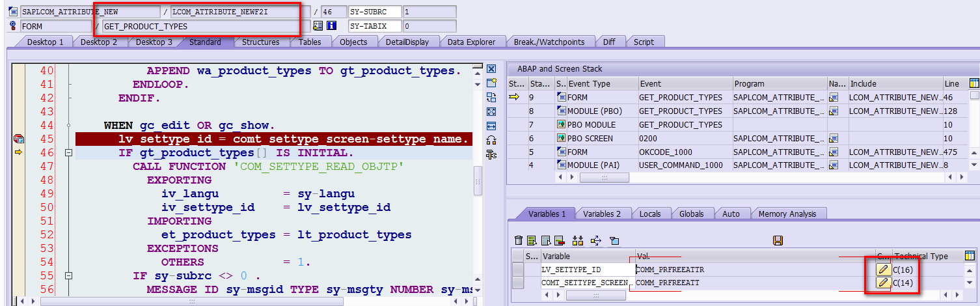This screenshot has width=980, height=306.
Task: Open the Break./Watchpoints tab
Action: 549,42
